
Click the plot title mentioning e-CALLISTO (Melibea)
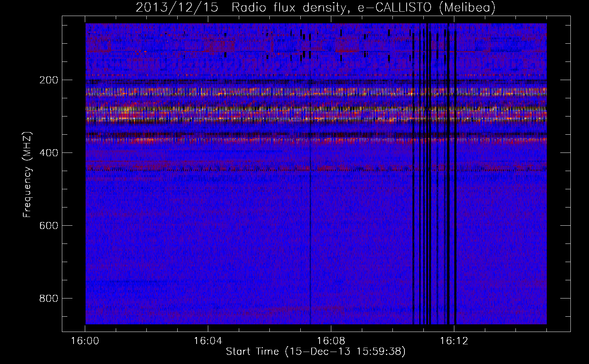tap(316, 7)
